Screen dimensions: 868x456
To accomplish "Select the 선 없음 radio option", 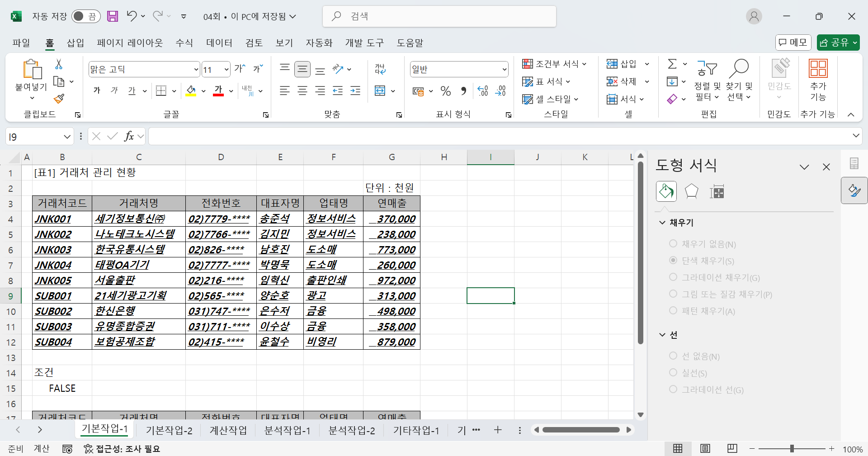I will point(673,356).
